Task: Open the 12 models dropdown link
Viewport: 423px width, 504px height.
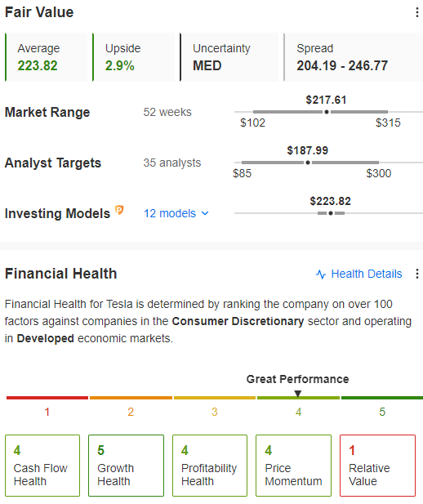Action: coord(176,213)
